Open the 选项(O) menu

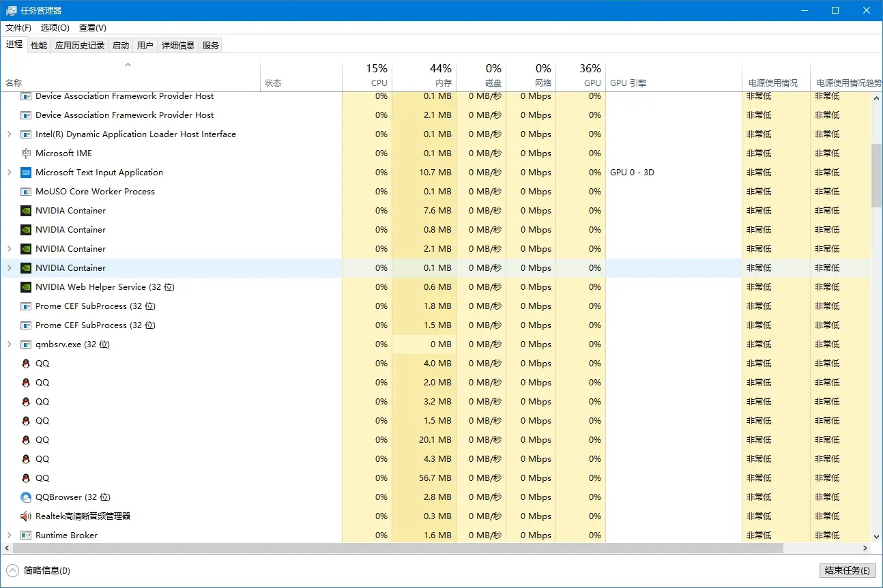coord(55,28)
